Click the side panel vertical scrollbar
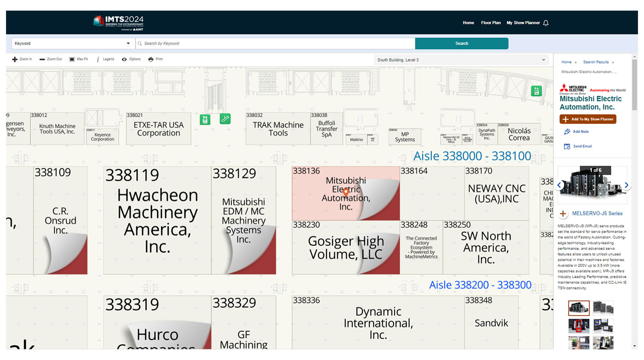The width and height of the screenshot is (644, 360). [635, 85]
